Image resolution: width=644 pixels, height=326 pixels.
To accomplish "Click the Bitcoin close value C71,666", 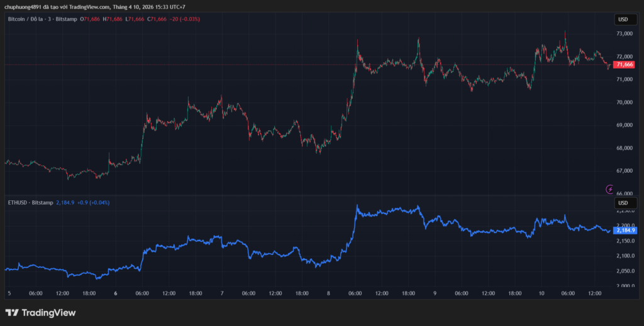I will pos(157,19).
